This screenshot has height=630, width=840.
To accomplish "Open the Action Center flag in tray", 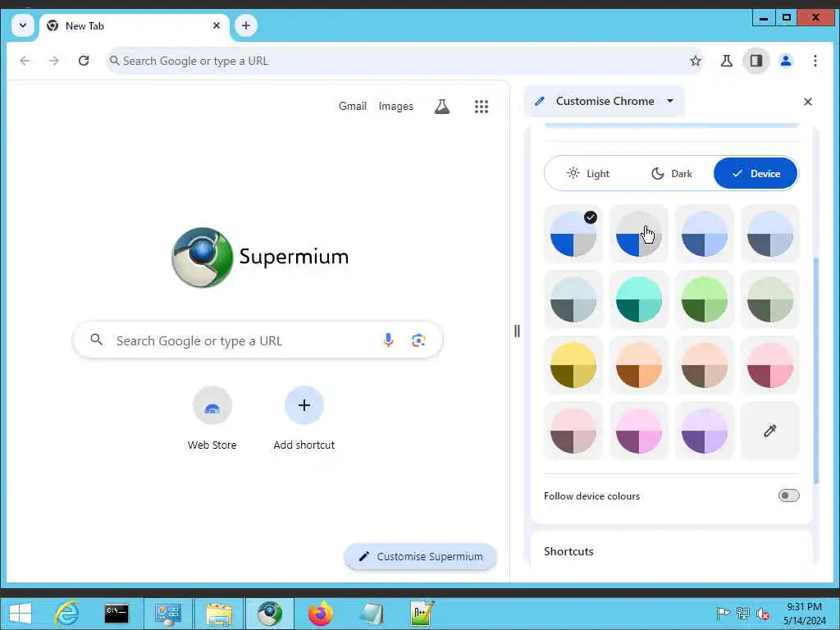I will click(723, 614).
